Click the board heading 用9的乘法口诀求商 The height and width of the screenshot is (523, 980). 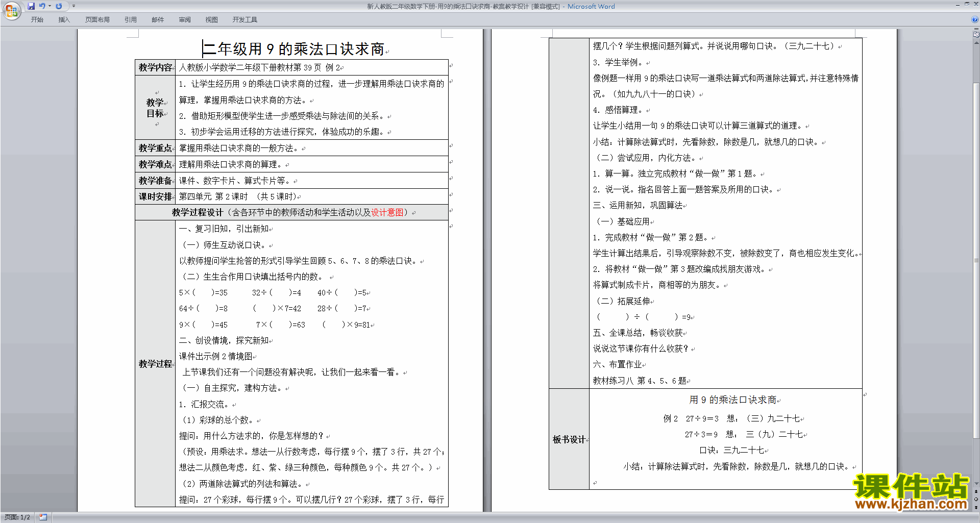733,400
